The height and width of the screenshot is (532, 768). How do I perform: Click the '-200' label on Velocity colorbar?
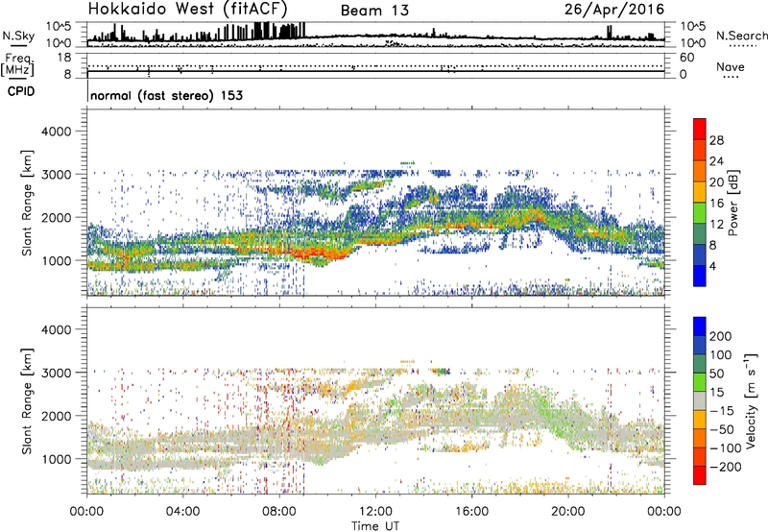(x=726, y=467)
